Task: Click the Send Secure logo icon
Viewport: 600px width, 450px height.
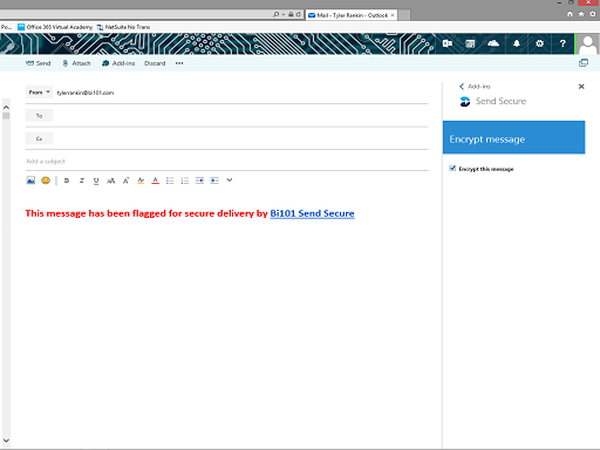Action: 465,101
